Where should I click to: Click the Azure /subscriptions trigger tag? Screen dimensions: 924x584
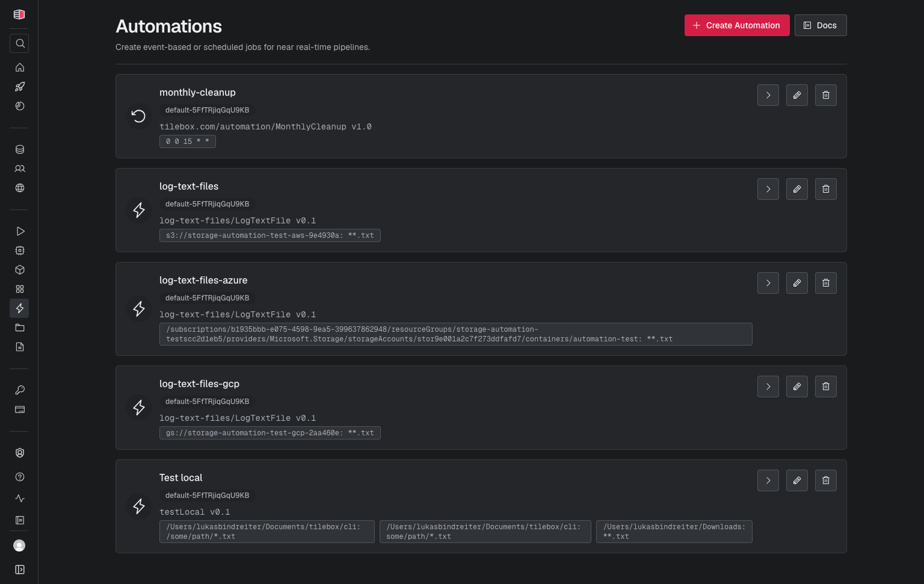(456, 334)
